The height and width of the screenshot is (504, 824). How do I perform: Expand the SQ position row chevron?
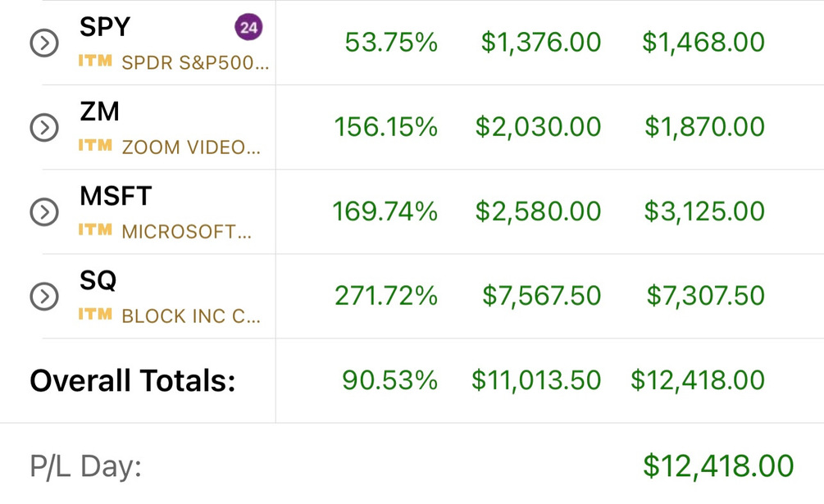pyautogui.click(x=43, y=297)
